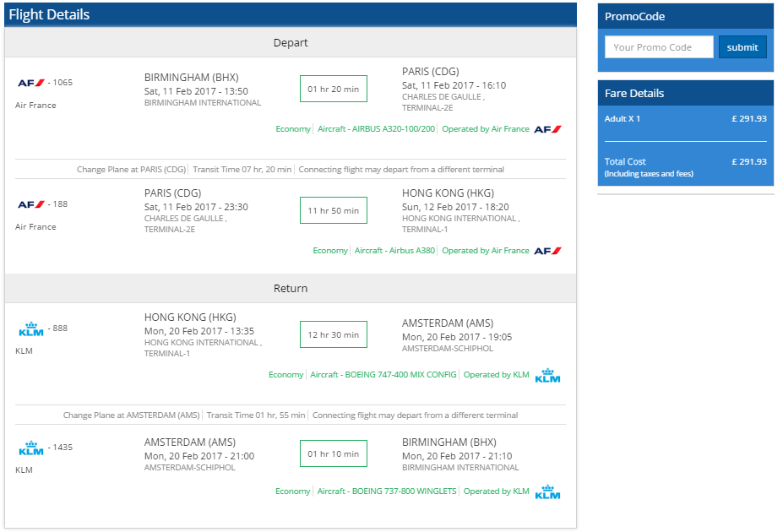
Task: Click the 12 hr 30 min duration box
Action: pyautogui.click(x=333, y=334)
